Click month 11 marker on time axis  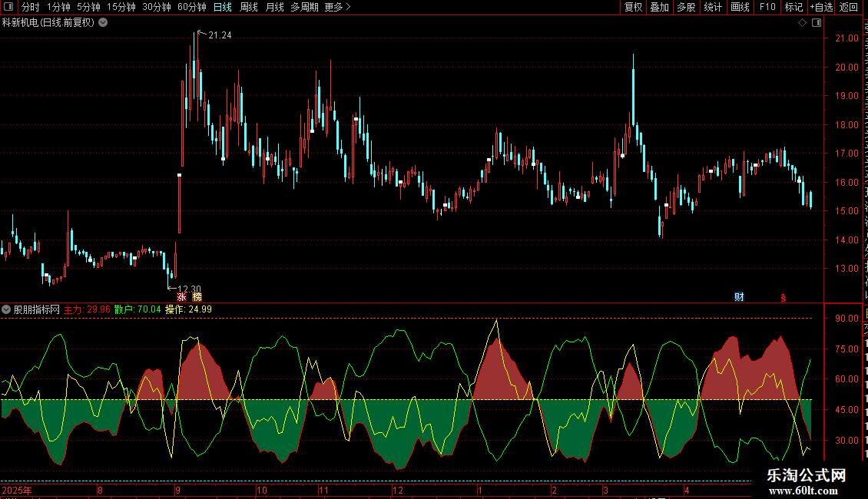coord(324,490)
